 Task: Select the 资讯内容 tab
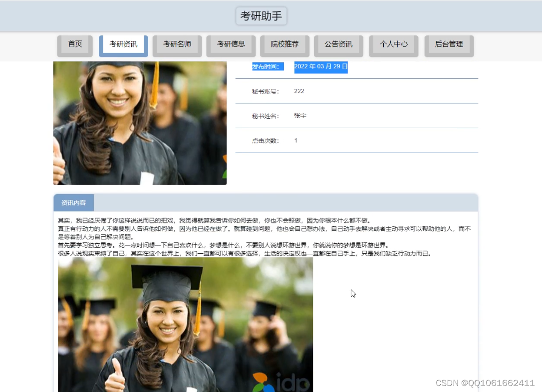coord(74,203)
